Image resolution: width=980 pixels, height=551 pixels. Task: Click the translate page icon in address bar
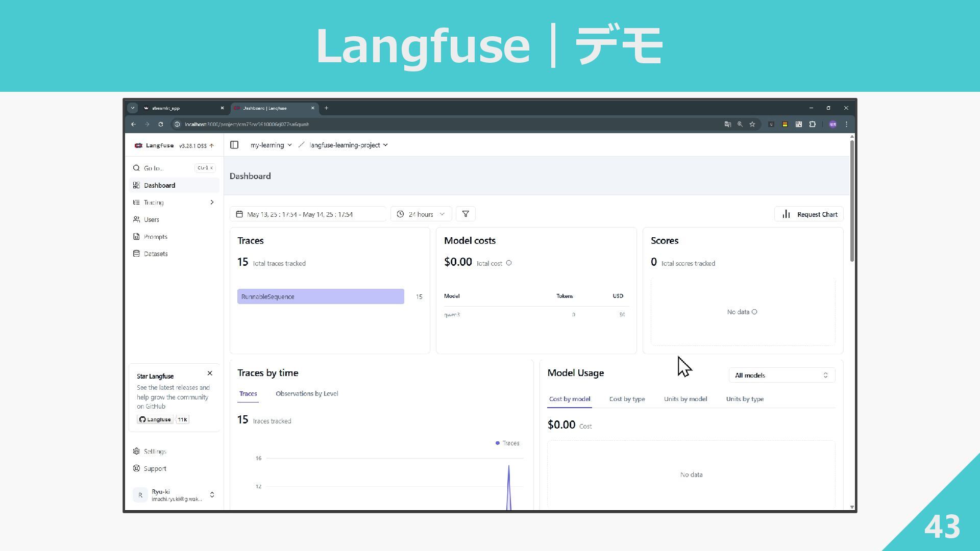coord(727,124)
